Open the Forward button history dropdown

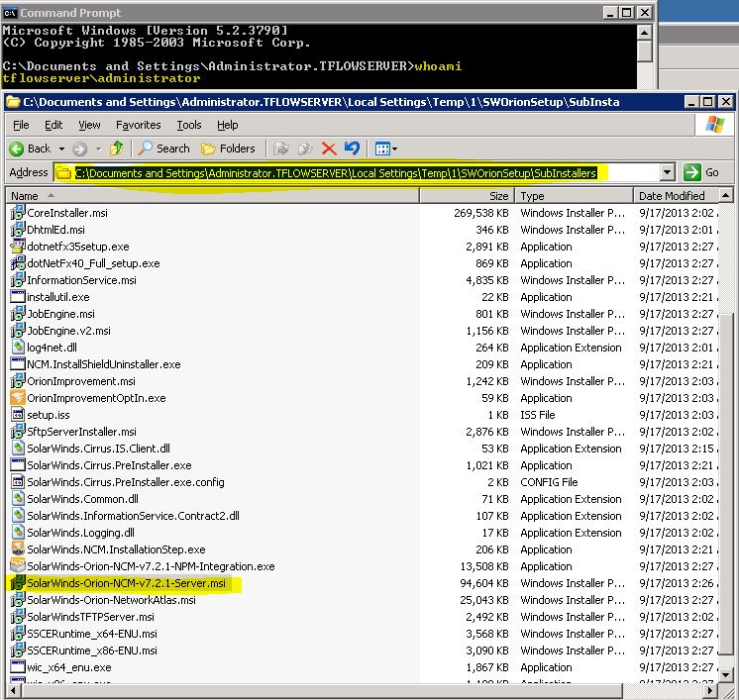[x=98, y=149]
